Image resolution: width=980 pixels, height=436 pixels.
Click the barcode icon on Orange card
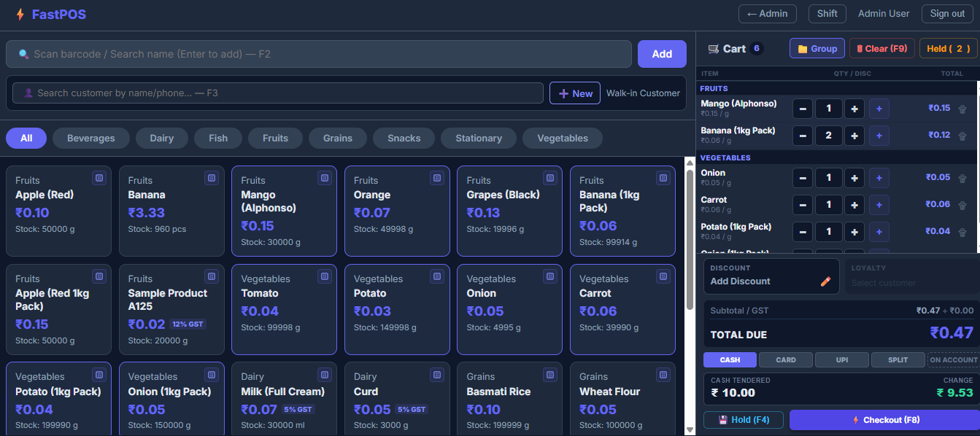[437, 178]
